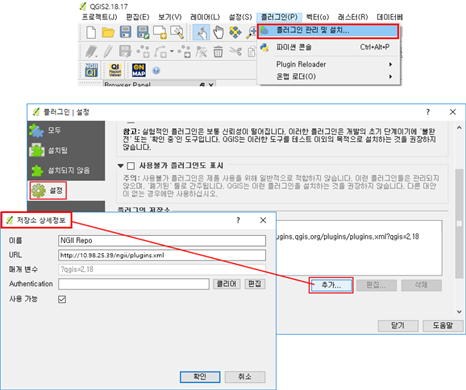Viewport: 466px width, 390px height.
Task: Click 편집 button beside Authentication field
Action: (255, 284)
